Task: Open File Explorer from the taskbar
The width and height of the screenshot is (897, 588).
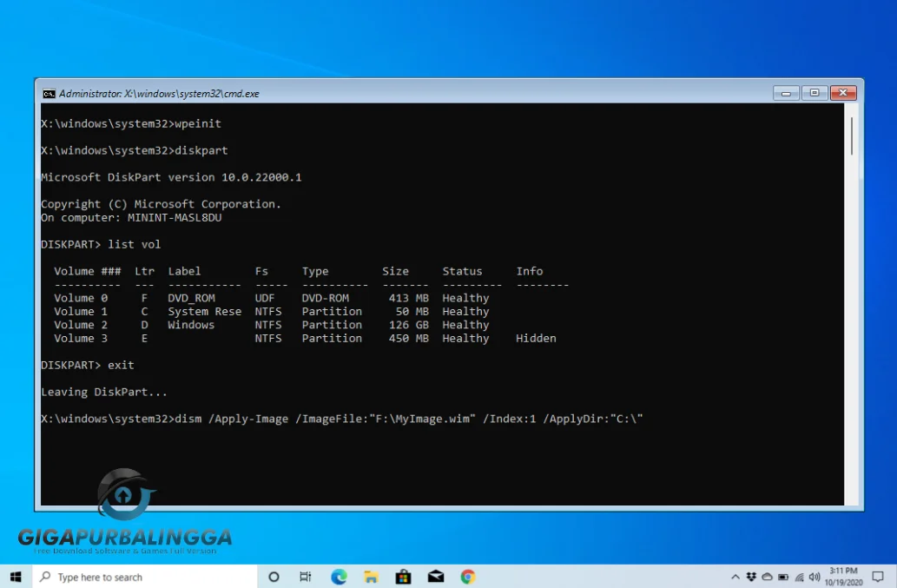Action: [x=371, y=576]
